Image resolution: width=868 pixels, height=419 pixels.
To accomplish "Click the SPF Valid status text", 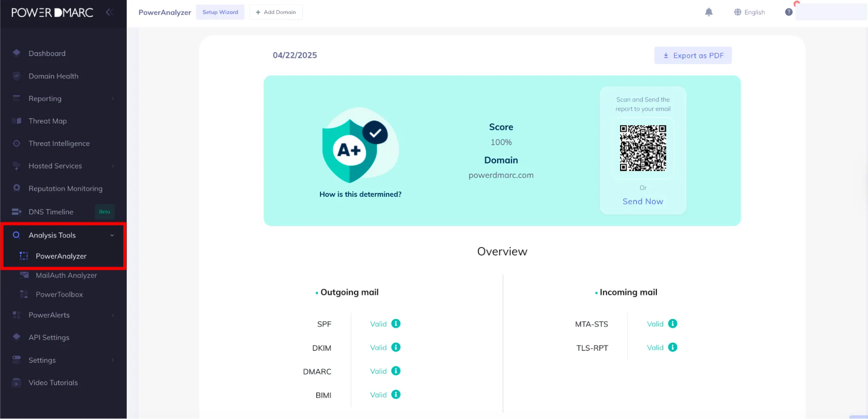I will (378, 324).
